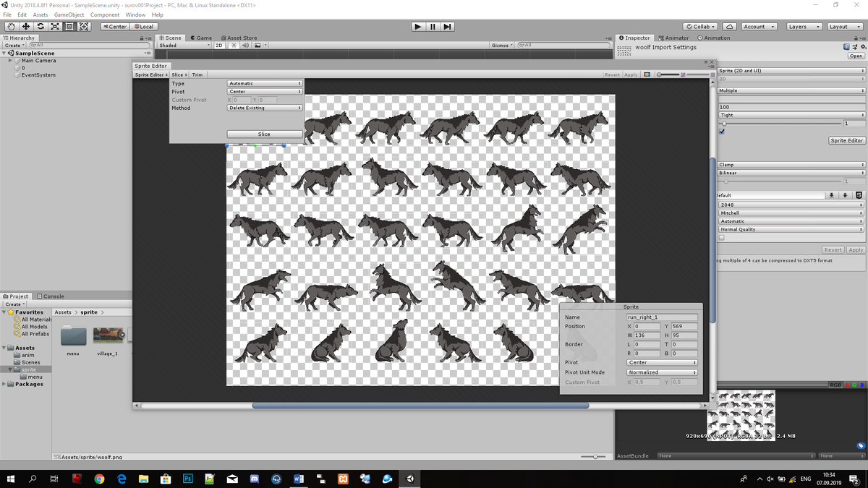Open Method Delete Existing dropdown
The width and height of the screenshot is (868, 488).
tap(265, 108)
